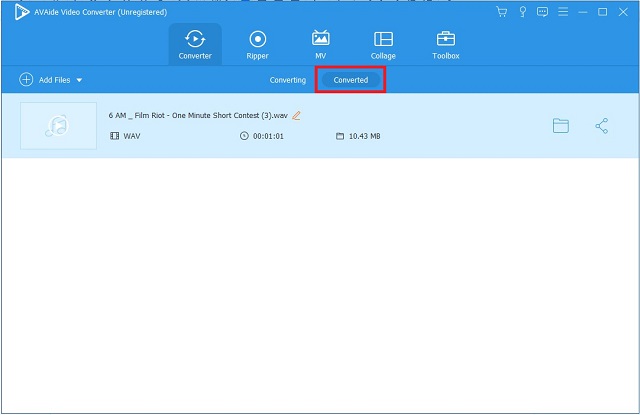Expand the Add Files dropdown arrow
The width and height of the screenshot is (640, 415).
click(79, 80)
